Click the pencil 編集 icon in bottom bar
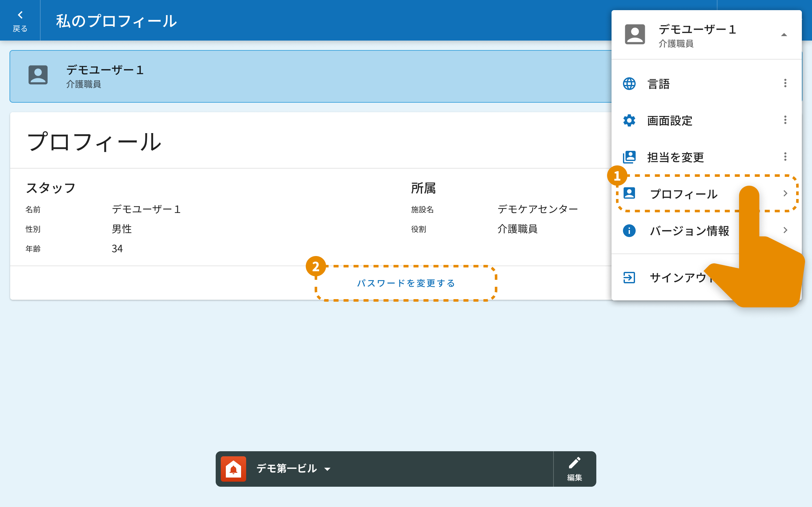The width and height of the screenshot is (812, 507). coord(574,468)
